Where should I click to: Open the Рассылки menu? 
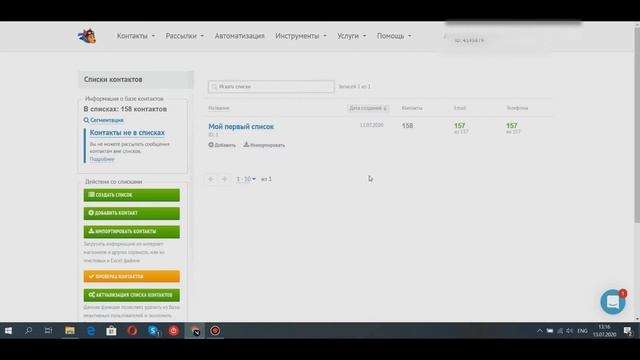[184, 36]
